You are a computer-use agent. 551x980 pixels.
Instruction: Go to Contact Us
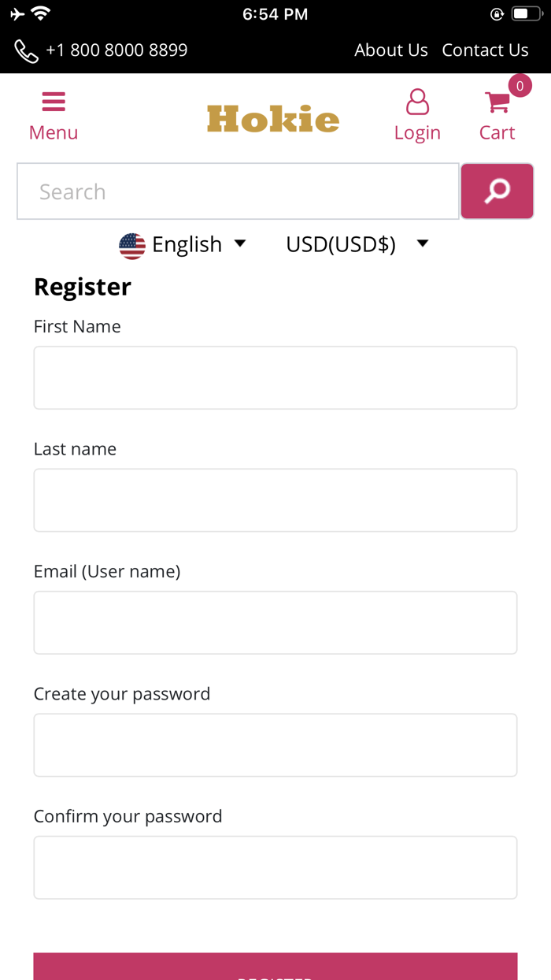coord(485,50)
